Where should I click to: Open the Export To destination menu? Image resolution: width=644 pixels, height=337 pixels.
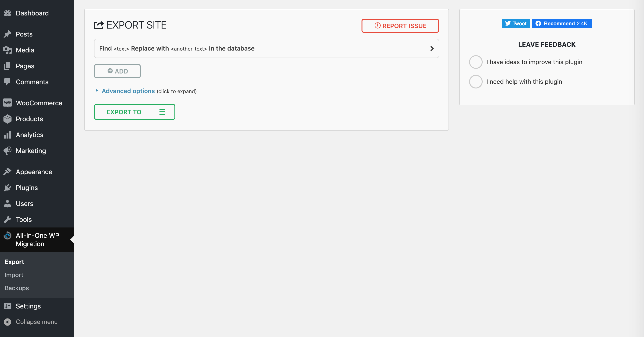(x=162, y=112)
